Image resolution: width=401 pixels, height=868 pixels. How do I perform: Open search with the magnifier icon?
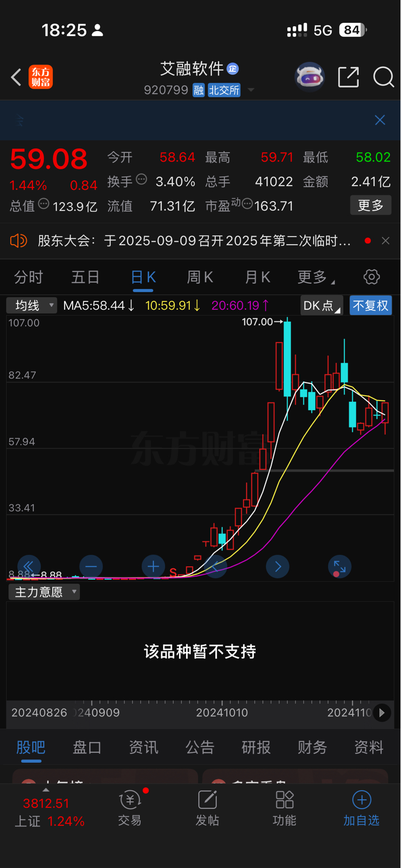coord(383,77)
